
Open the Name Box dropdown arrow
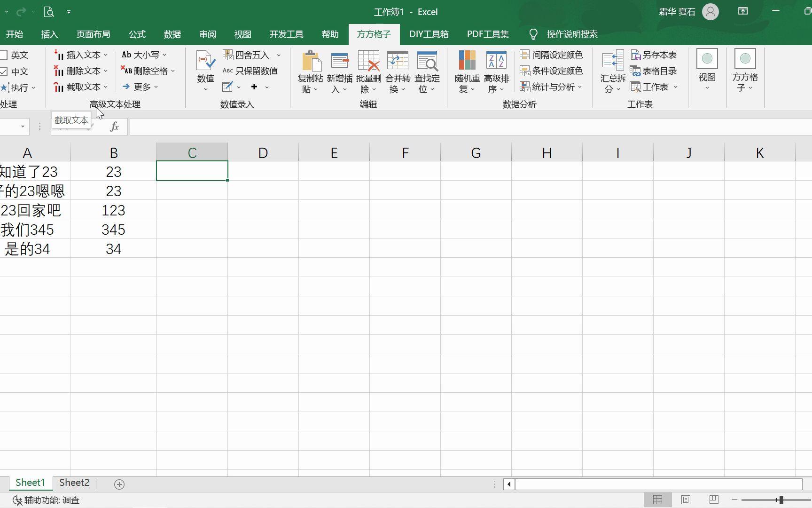(22, 127)
